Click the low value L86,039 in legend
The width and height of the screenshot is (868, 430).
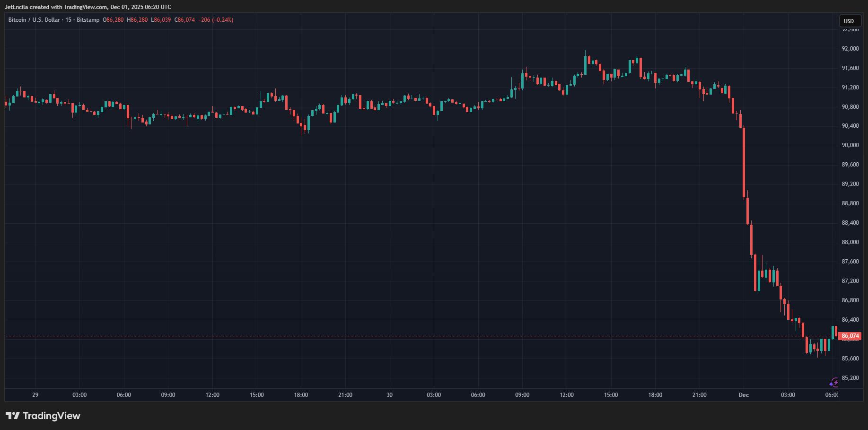tap(161, 20)
